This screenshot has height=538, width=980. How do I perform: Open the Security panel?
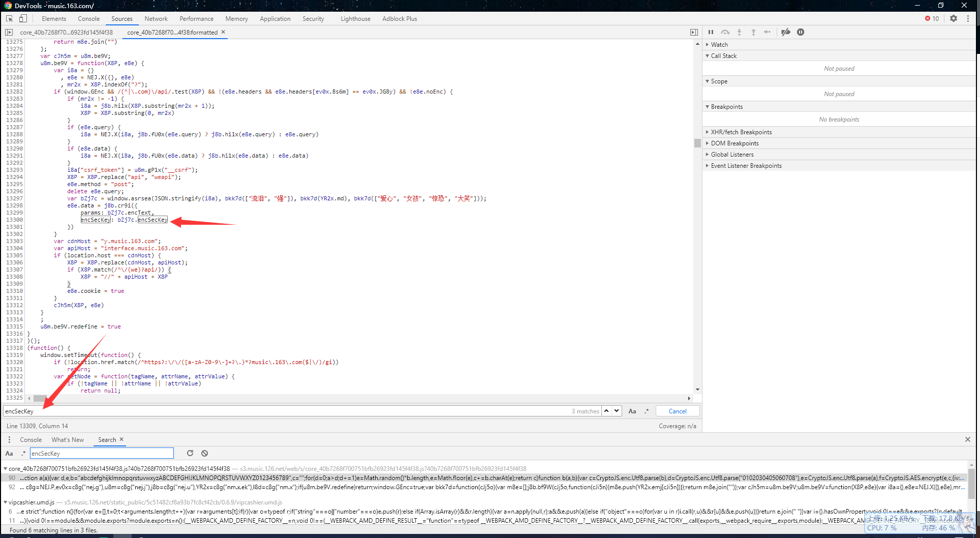pos(313,18)
